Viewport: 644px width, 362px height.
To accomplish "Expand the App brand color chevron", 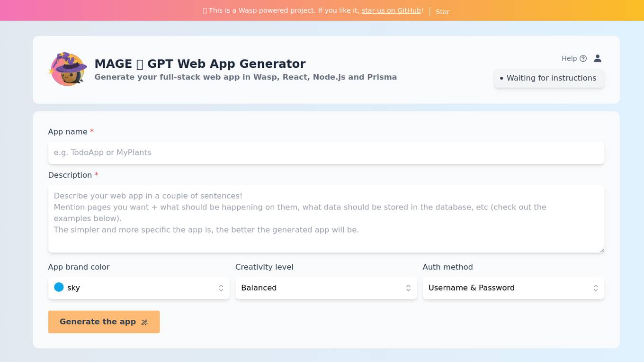I will [x=221, y=288].
